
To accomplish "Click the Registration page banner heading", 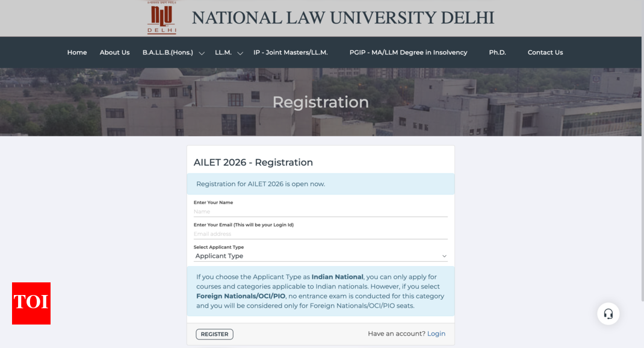I will click(x=320, y=102).
